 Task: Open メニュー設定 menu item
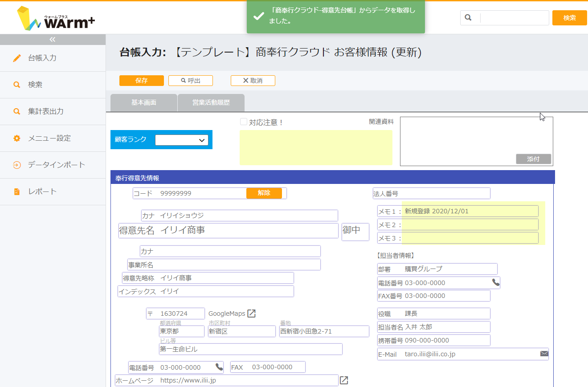tap(53, 138)
